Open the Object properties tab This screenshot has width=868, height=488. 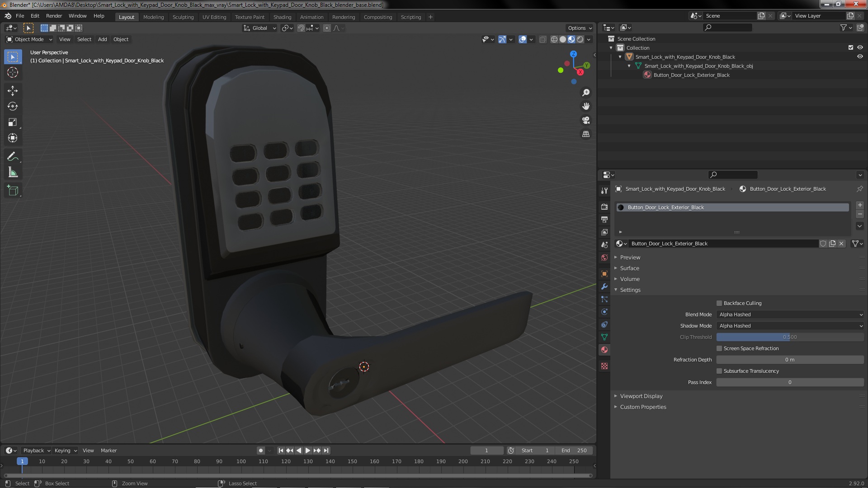[x=604, y=274]
